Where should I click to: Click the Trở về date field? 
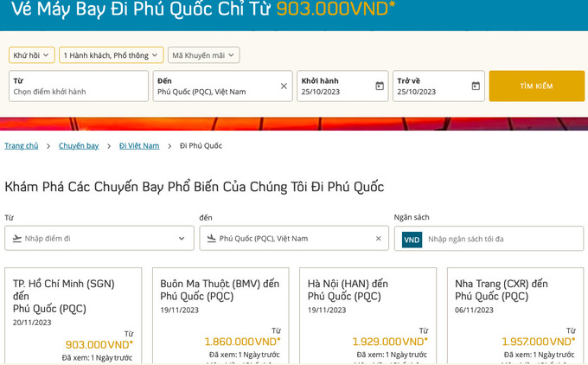coord(438,86)
